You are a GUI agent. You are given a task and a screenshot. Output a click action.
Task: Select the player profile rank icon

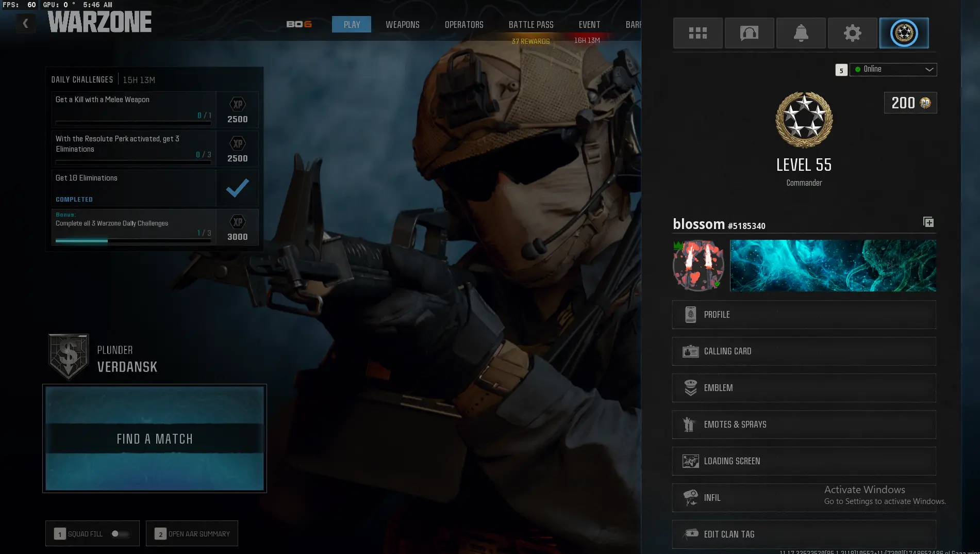click(x=904, y=33)
